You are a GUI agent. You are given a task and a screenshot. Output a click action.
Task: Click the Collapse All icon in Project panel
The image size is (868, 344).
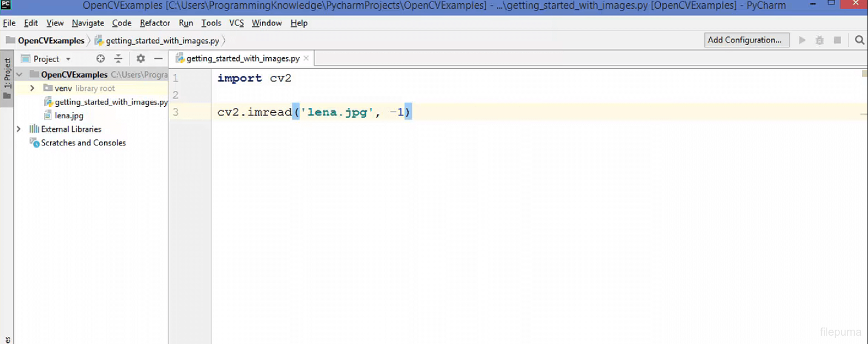[x=118, y=58]
